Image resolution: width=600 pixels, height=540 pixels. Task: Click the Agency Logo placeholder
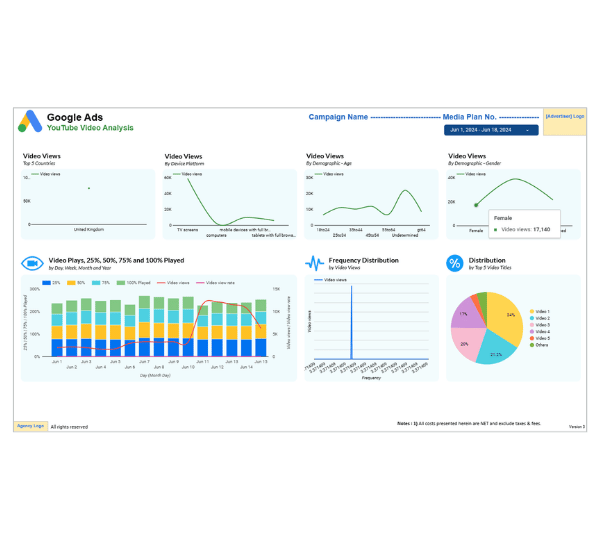pyautogui.click(x=31, y=426)
